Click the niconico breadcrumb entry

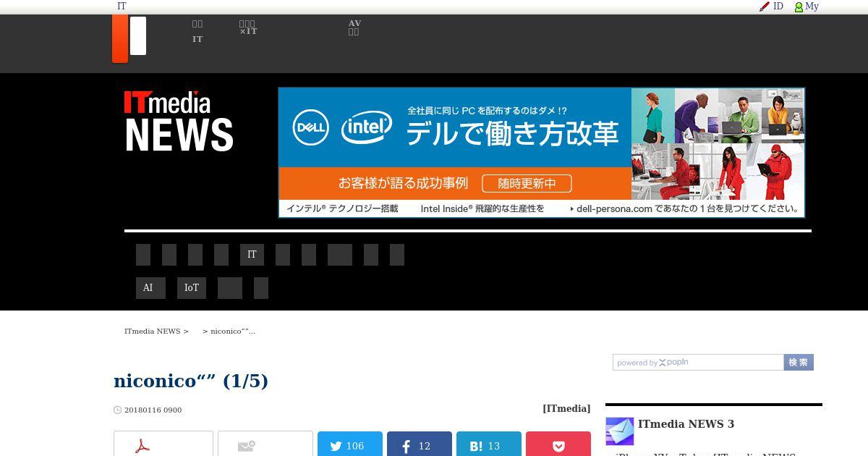point(233,331)
